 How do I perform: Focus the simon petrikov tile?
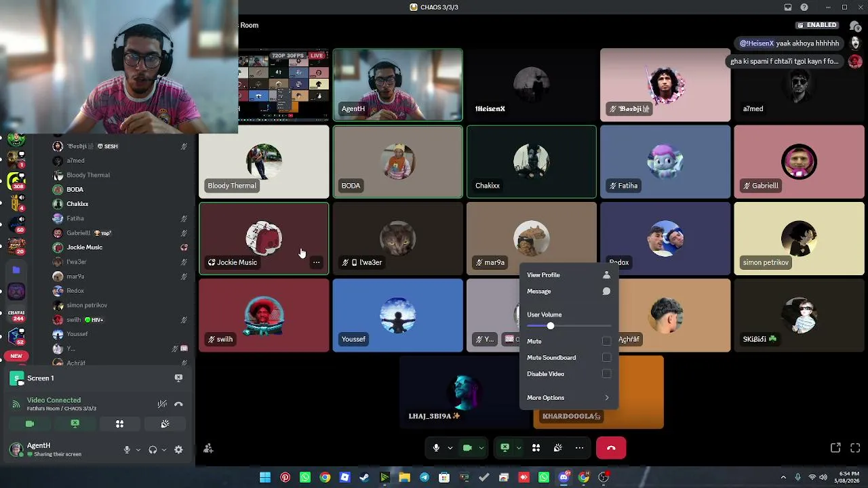799,239
